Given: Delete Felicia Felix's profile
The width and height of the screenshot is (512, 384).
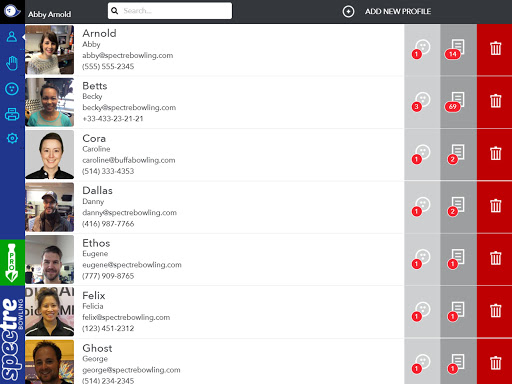Looking at the screenshot, I should 495,311.
